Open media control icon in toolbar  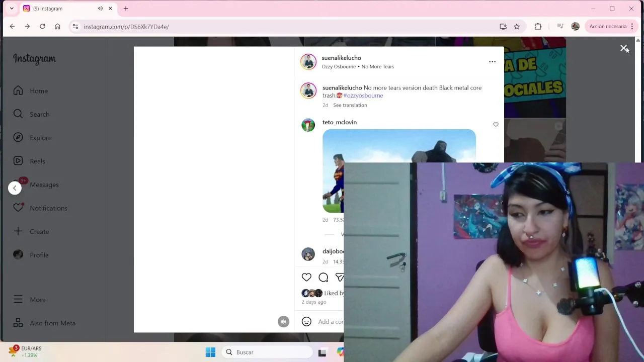coord(560,27)
